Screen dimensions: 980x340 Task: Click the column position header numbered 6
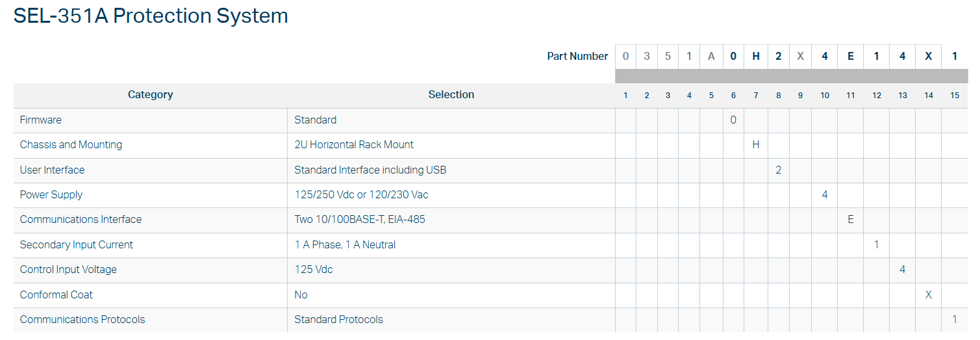point(733,96)
